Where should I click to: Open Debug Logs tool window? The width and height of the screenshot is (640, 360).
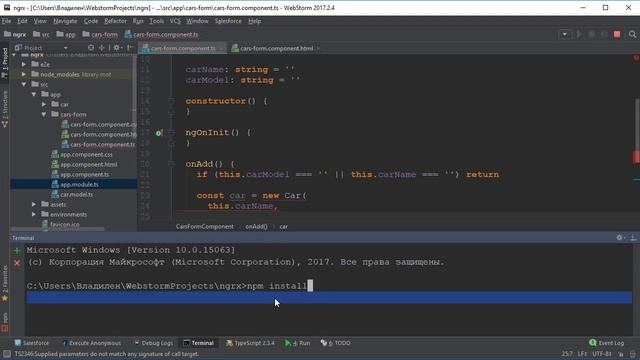(153, 343)
